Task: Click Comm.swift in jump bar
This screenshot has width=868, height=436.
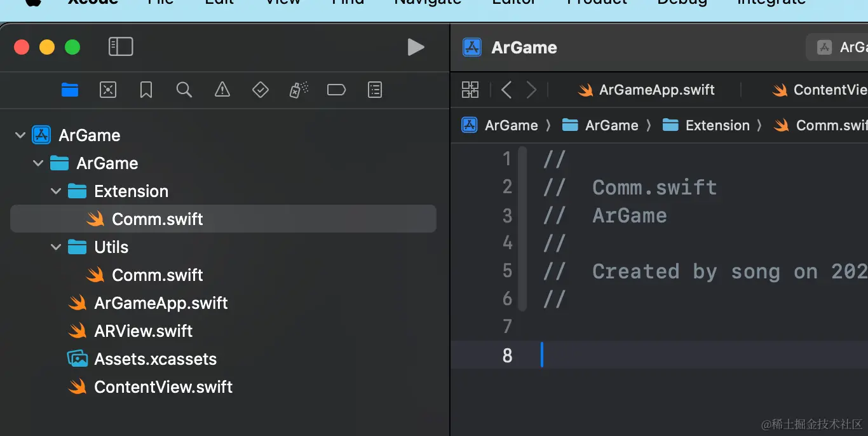Action: click(820, 125)
